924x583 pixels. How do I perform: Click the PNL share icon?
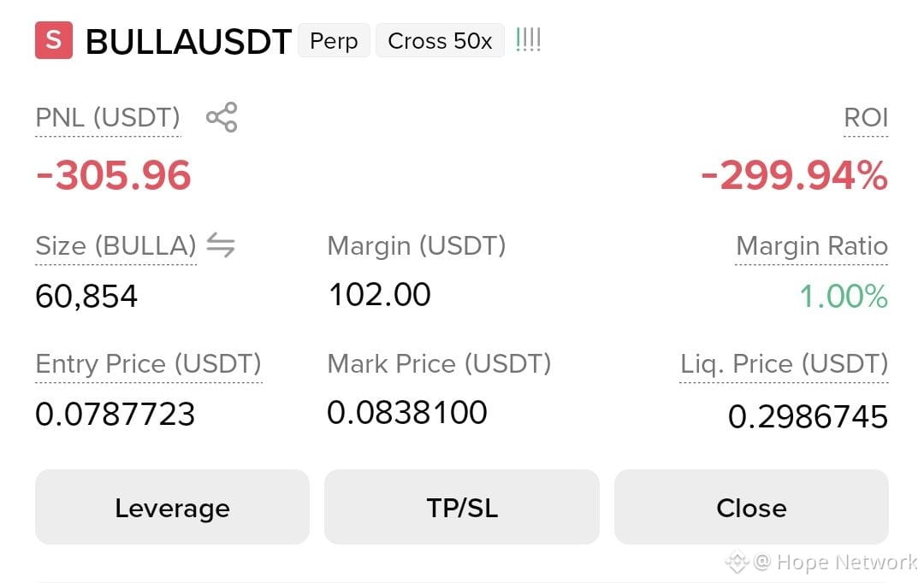[222, 117]
